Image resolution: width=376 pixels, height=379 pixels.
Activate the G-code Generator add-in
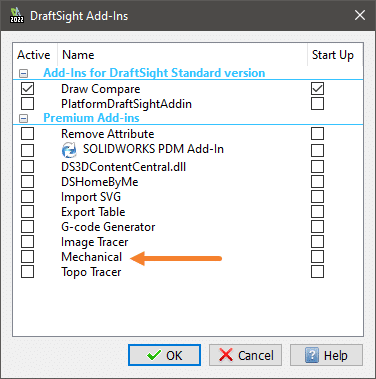coord(27,227)
